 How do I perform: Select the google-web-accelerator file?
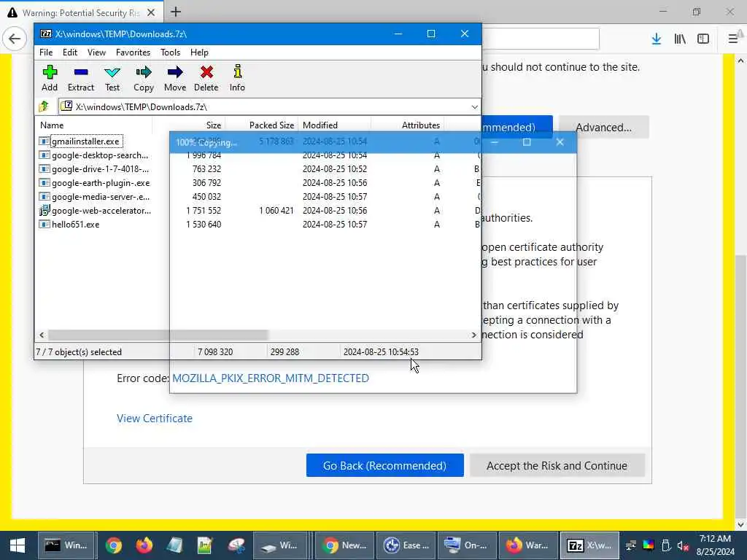[101, 211]
